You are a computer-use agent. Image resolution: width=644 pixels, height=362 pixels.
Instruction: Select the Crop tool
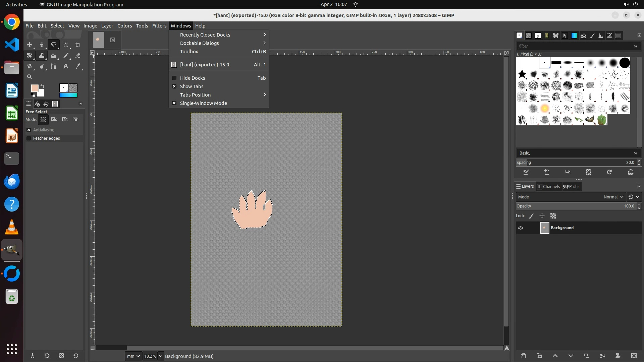pyautogui.click(x=78, y=45)
